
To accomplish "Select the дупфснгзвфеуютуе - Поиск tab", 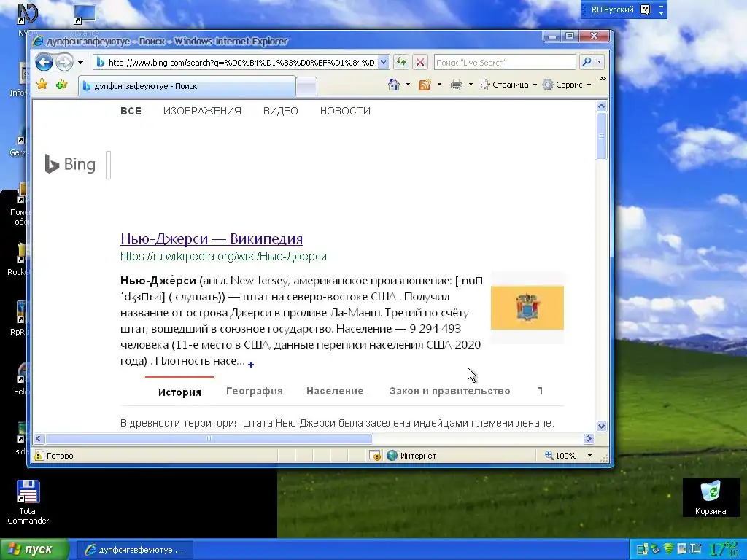I will click(x=187, y=86).
